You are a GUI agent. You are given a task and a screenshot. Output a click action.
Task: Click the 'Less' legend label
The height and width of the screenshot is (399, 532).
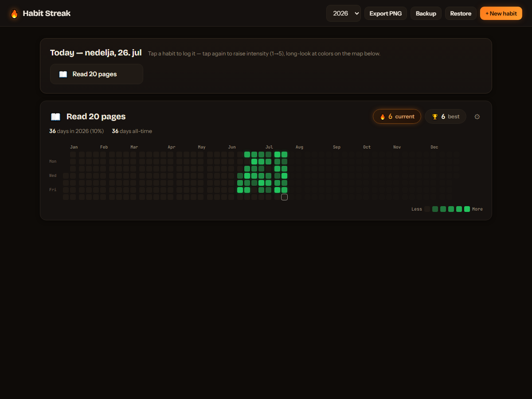pyautogui.click(x=417, y=209)
